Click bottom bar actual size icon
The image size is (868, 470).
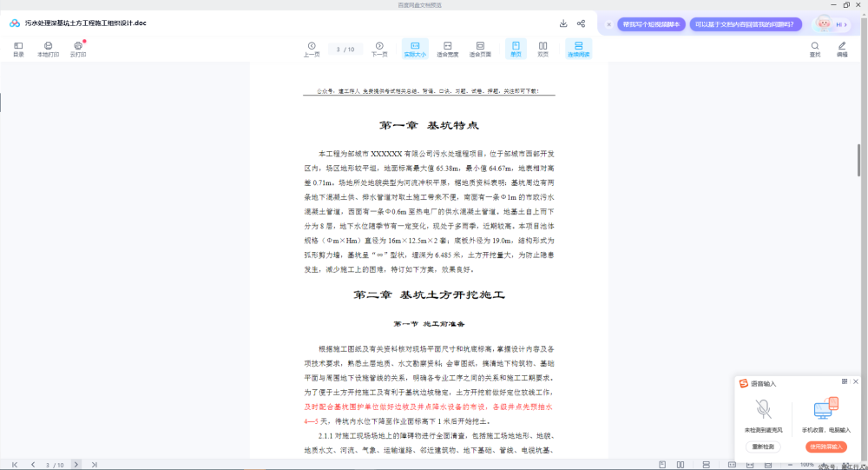tap(732, 465)
